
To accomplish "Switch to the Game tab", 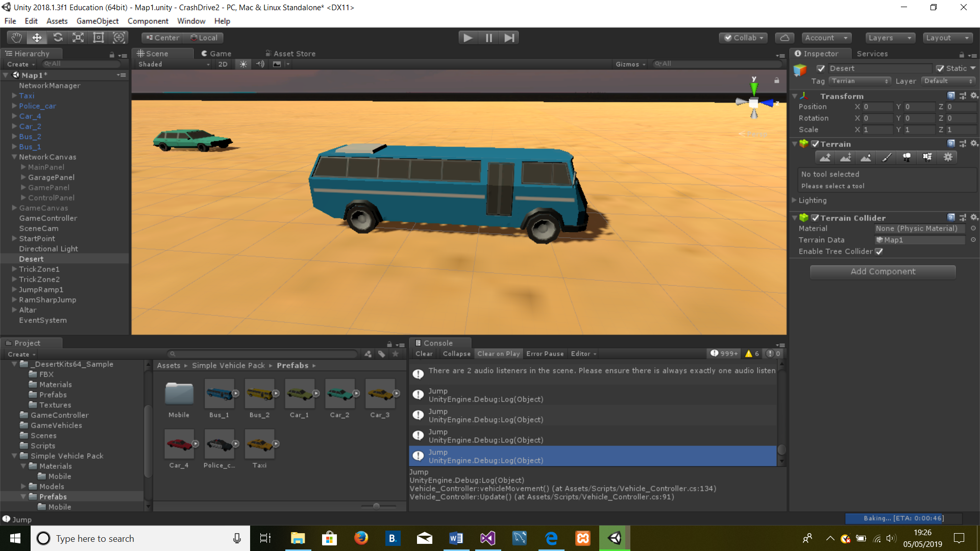I will 216,54.
